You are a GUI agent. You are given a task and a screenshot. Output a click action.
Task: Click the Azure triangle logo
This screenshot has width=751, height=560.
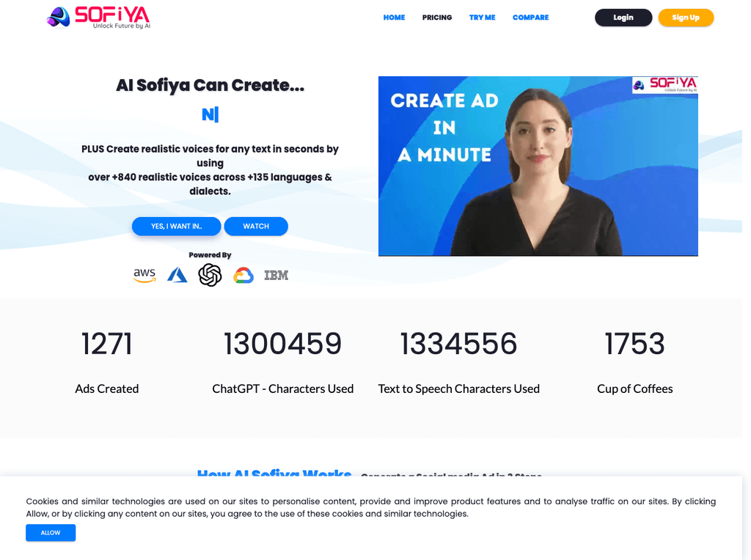click(x=177, y=275)
